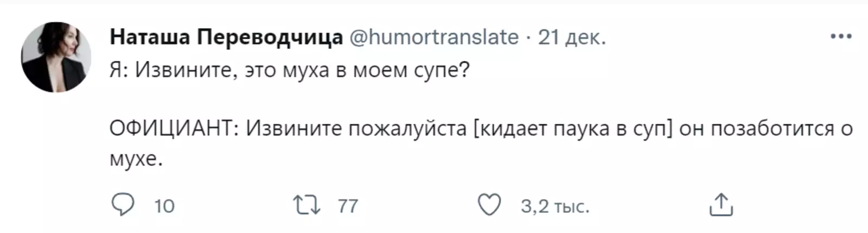Open the @humortranslate handle link

click(x=433, y=37)
